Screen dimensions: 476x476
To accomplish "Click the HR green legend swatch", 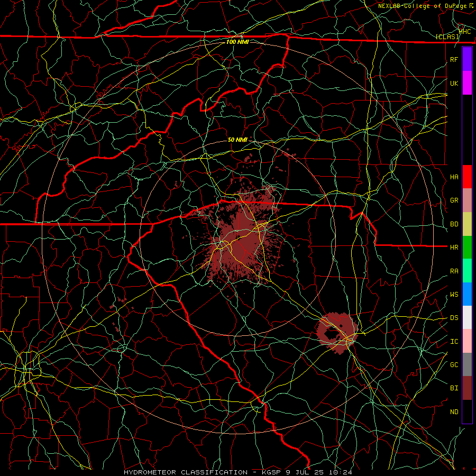I will click(467, 247).
